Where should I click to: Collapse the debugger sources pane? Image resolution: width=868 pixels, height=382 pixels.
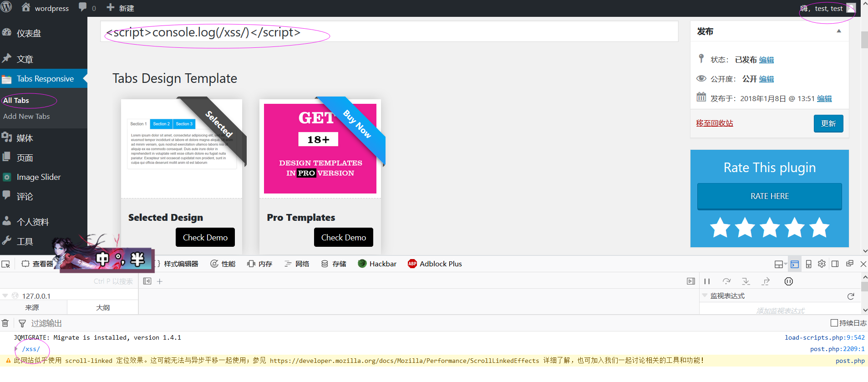(x=147, y=281)
